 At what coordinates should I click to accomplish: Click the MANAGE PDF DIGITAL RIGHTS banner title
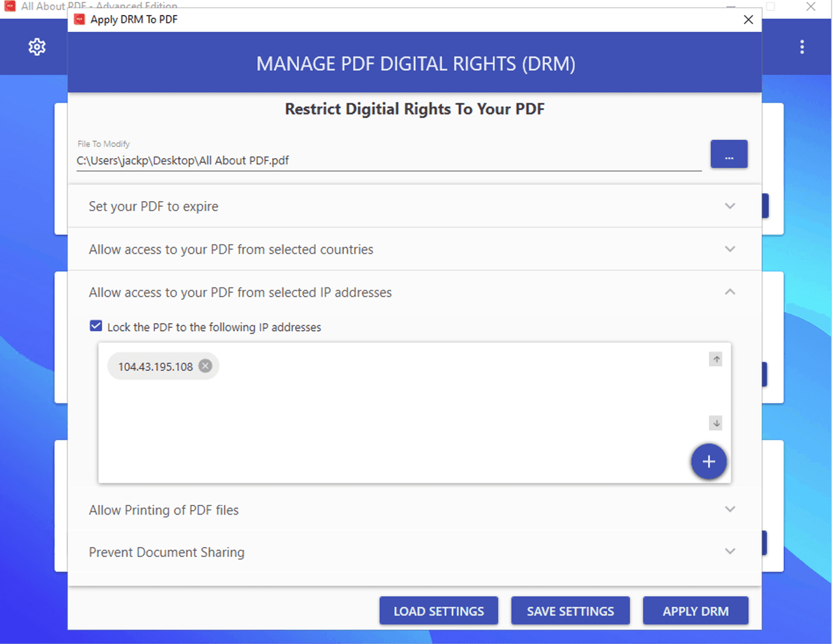[x=415, y=64]
